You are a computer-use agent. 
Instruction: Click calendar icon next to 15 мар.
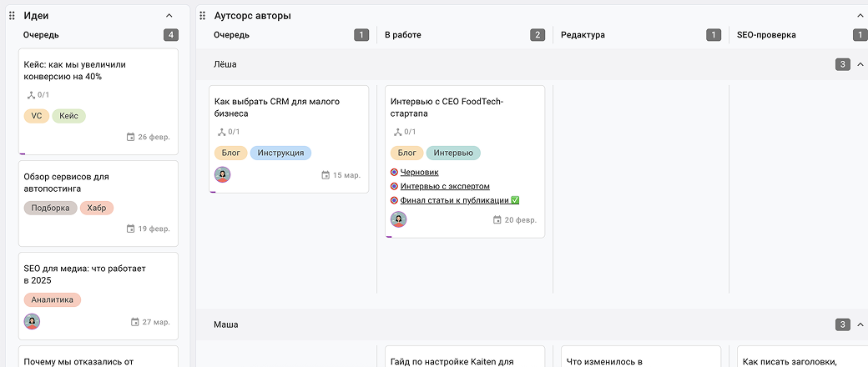(325, 175)
